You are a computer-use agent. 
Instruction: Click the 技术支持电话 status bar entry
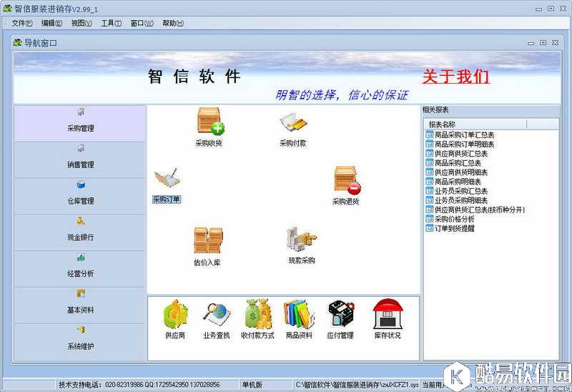tap(139, 385)
